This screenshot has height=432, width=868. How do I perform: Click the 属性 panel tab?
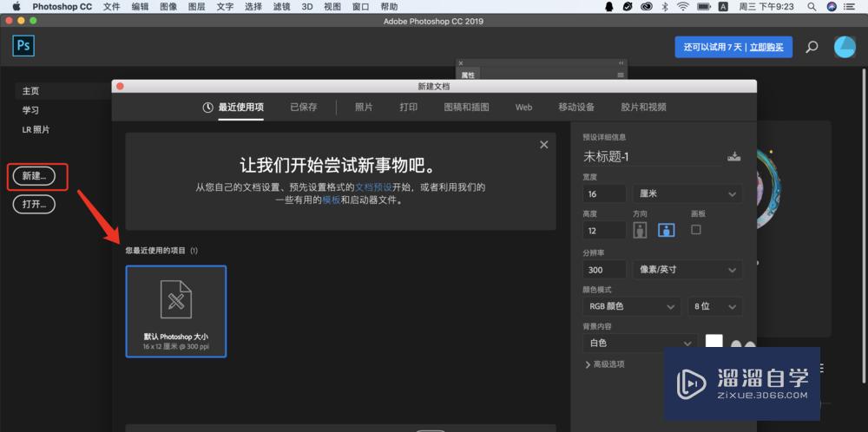click(469, 75)
